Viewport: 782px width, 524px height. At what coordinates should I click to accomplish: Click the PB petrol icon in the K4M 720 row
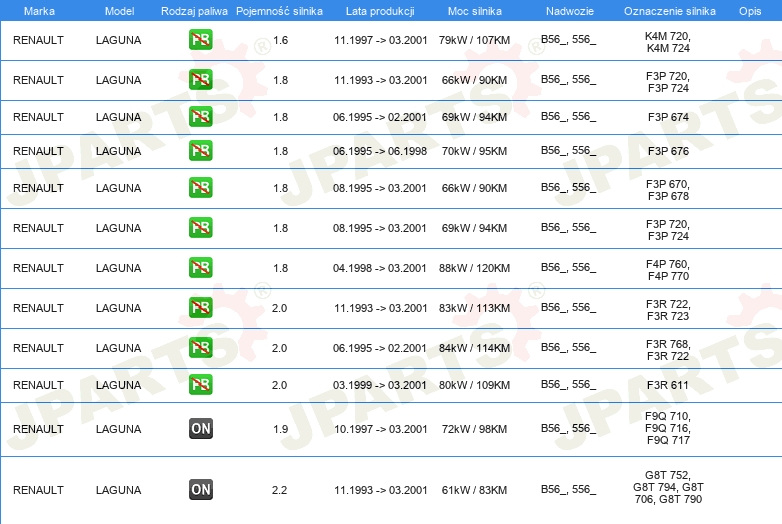pyautogui.click(x=201, y=40)
